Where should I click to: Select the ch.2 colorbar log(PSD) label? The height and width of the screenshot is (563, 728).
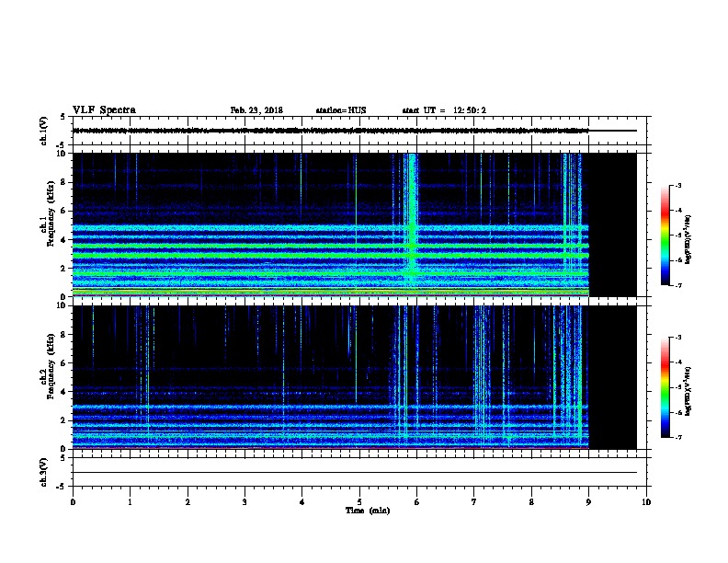[688, 391]
